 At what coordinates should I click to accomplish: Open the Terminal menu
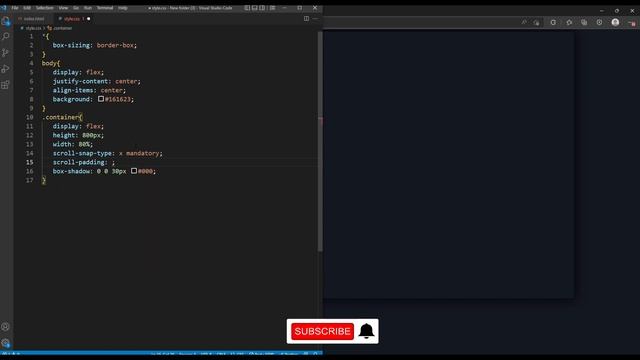coord(105,8)
